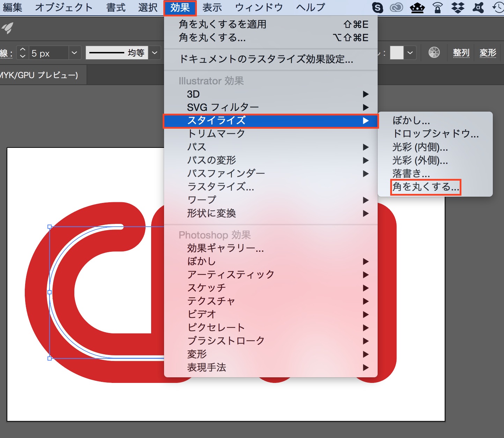
Task: Expand the パス submenu
Action: point(271,147)
